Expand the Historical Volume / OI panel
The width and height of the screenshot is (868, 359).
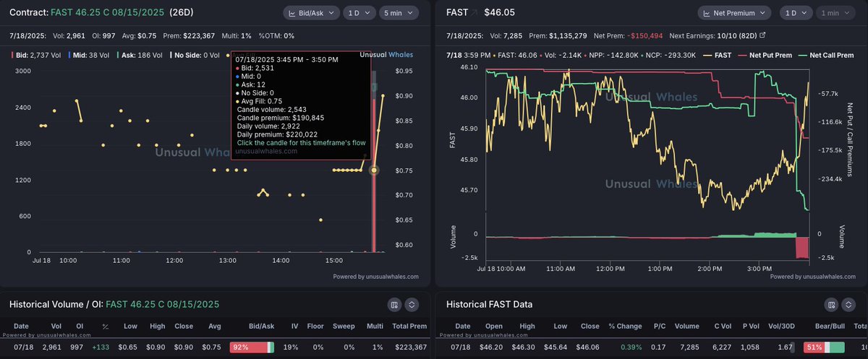pyautogui.click(x=412, y=305)
